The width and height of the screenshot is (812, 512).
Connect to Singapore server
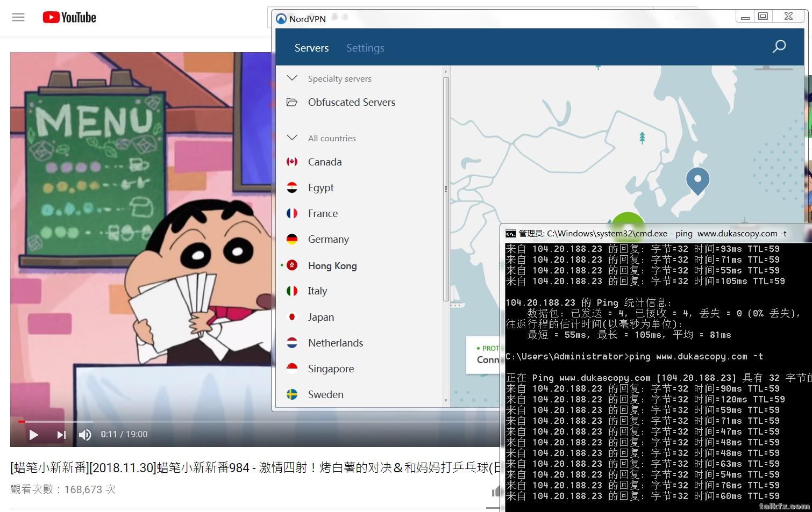(x=331, y=369)
